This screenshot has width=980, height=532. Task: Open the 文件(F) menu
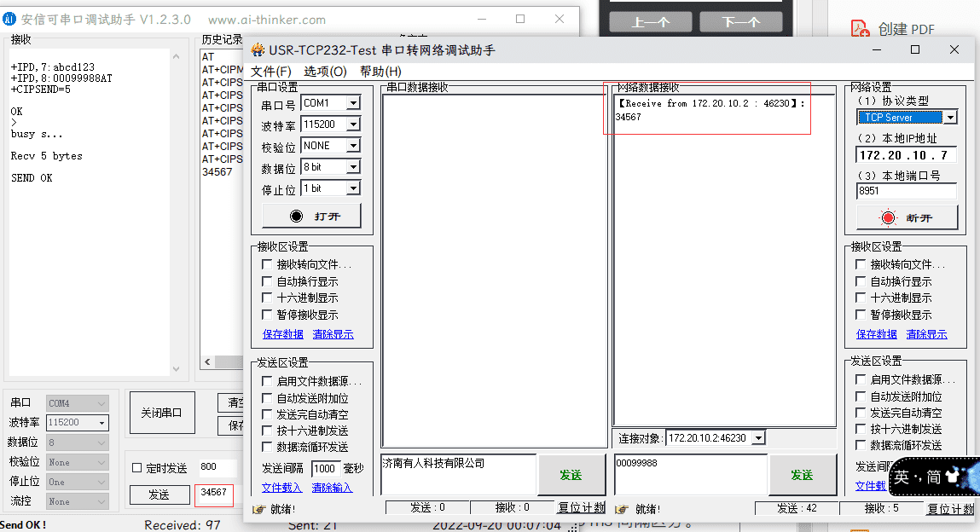coord(270,72)
